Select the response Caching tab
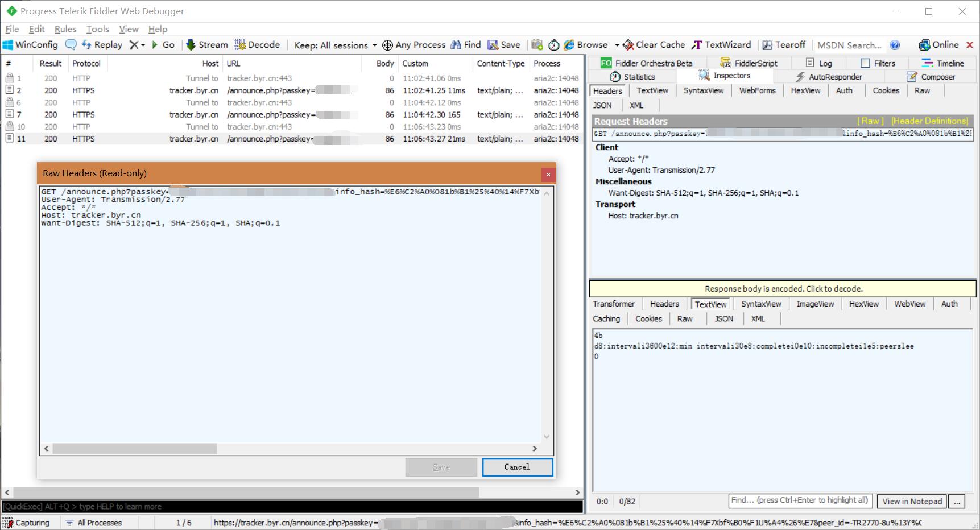The width and height of the screenshot is (980, 530). pos(606,319)
